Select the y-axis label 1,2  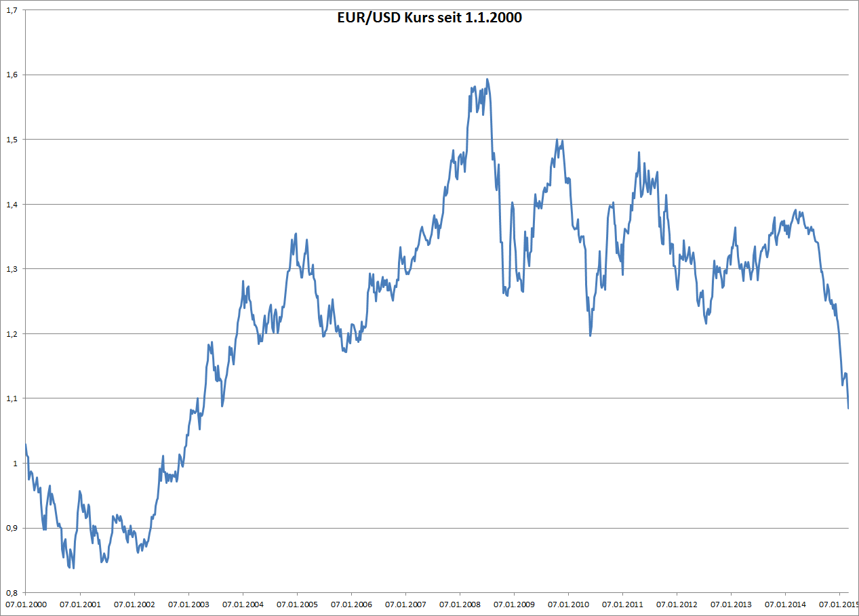click(x=12, y=333)
